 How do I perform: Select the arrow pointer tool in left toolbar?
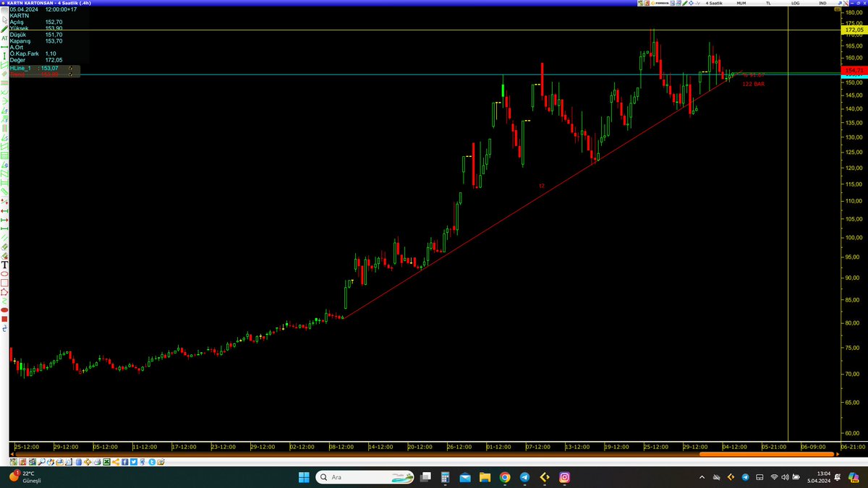[x=4, y=19]
